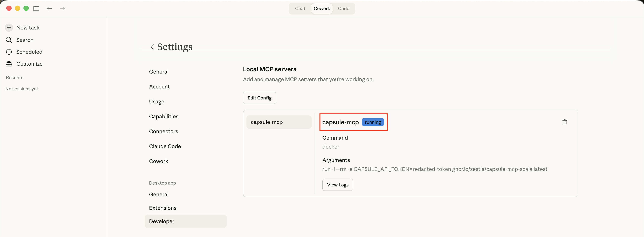
Task: Click the New task plus icon
Action: [9, 28]
